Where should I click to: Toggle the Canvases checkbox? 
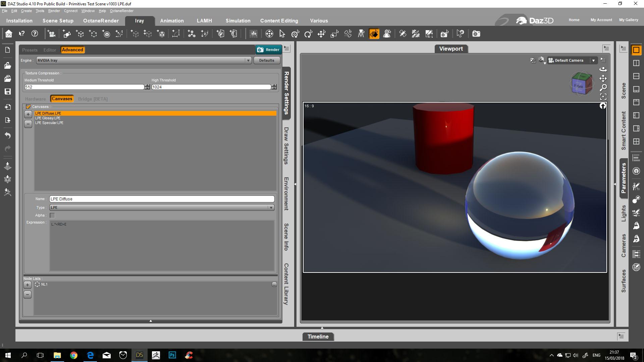click(x=28, y=107)
